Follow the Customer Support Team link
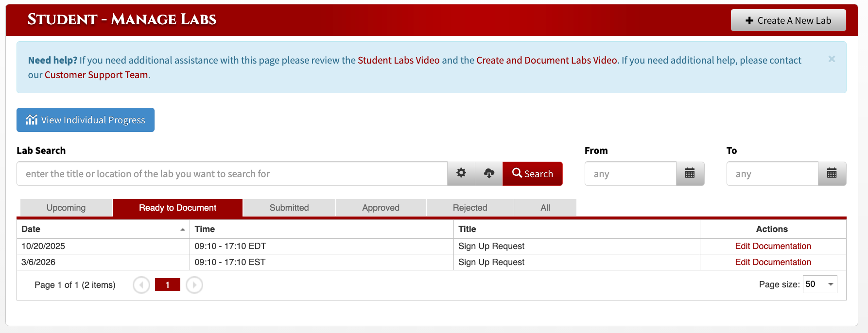The height and width of the screenshot is (333, 868). tap(96, 75)
